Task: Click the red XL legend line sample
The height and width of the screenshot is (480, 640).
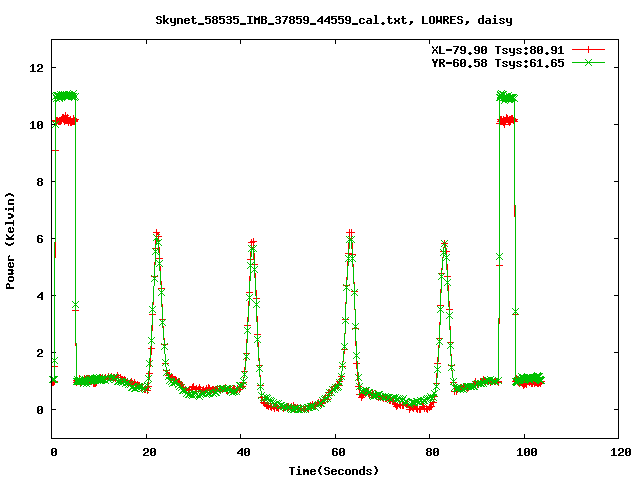Action: (x=588, y=50)
